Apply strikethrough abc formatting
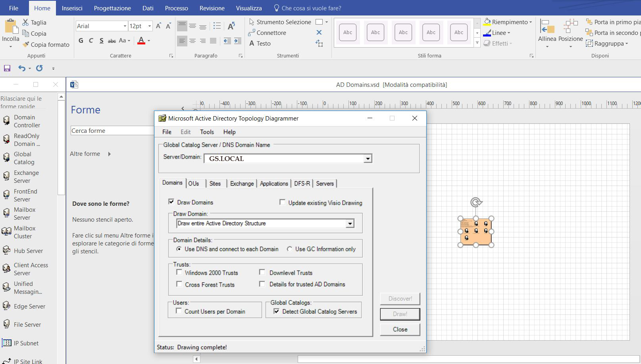Viewport: 641px width, 364px height. point(112,40)
